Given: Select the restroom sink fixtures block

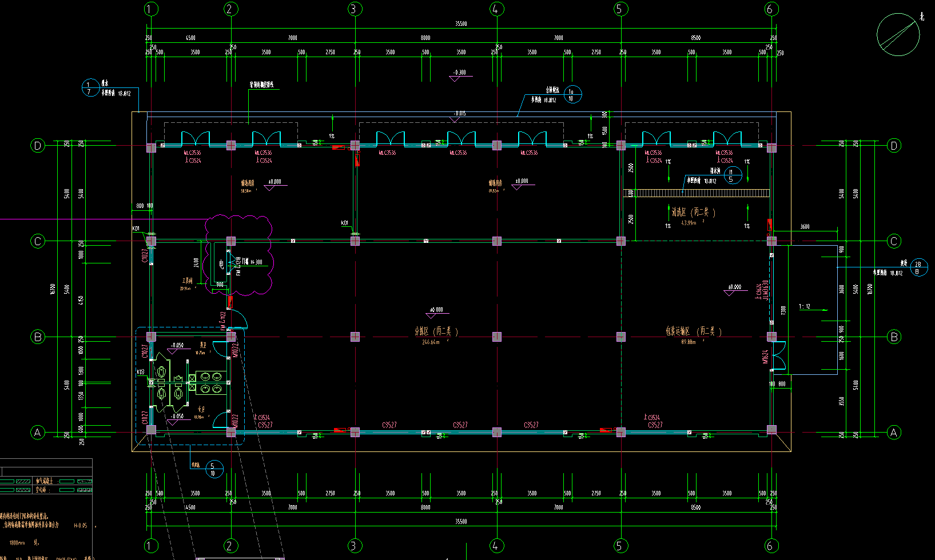Looking at the screenshot, I should pyautogui.click(x=210, y=383).
